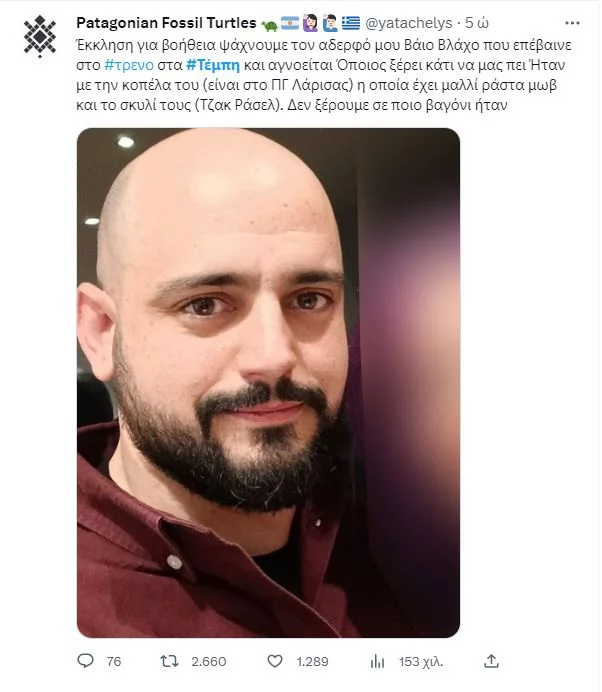Open the tweet via the 5 ώ timestamp
The height and width of the screenshot is (692, 602).
(x=477, y=23)
